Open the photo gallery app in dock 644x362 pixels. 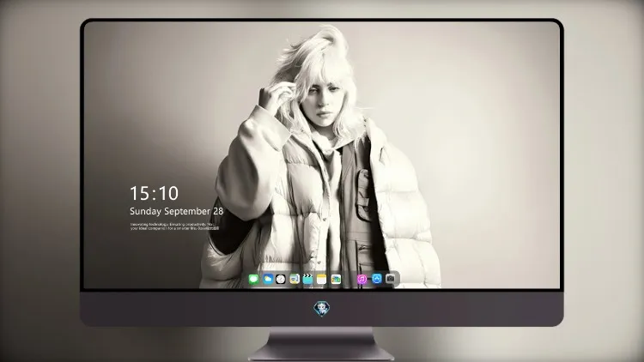tap(336, 279)
